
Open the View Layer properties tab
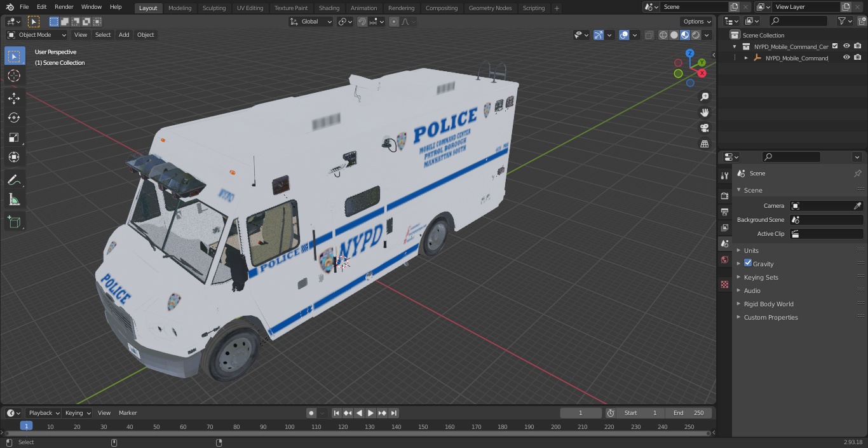tap(724, 227)
